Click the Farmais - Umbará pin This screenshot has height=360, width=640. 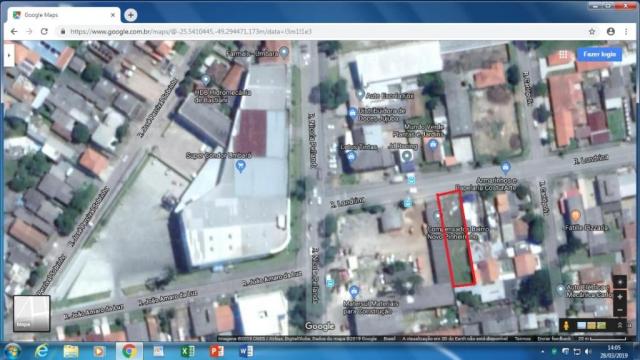[284, 52]
